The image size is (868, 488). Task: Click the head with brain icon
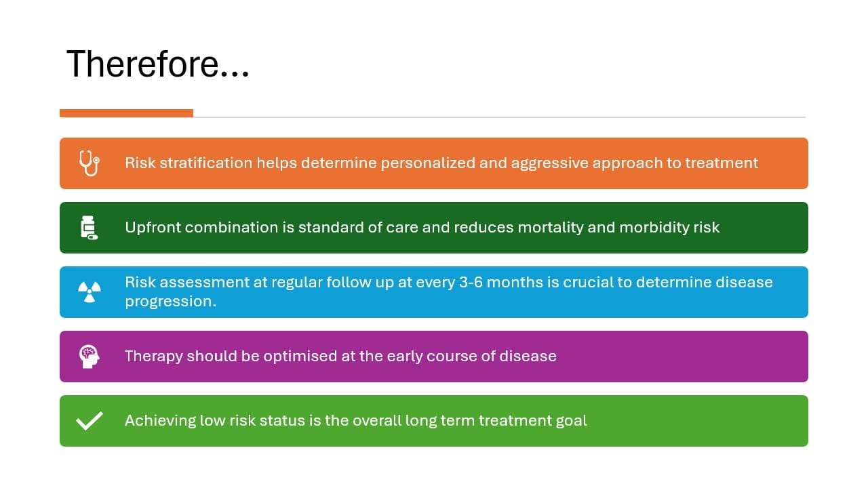tap(89, 357)
